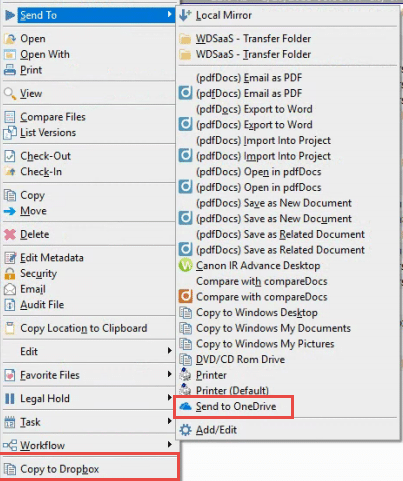Click the Copy to Dropbox icon
Screen dimensions: 403x481
pyautogui.click(x=10, y=469)
